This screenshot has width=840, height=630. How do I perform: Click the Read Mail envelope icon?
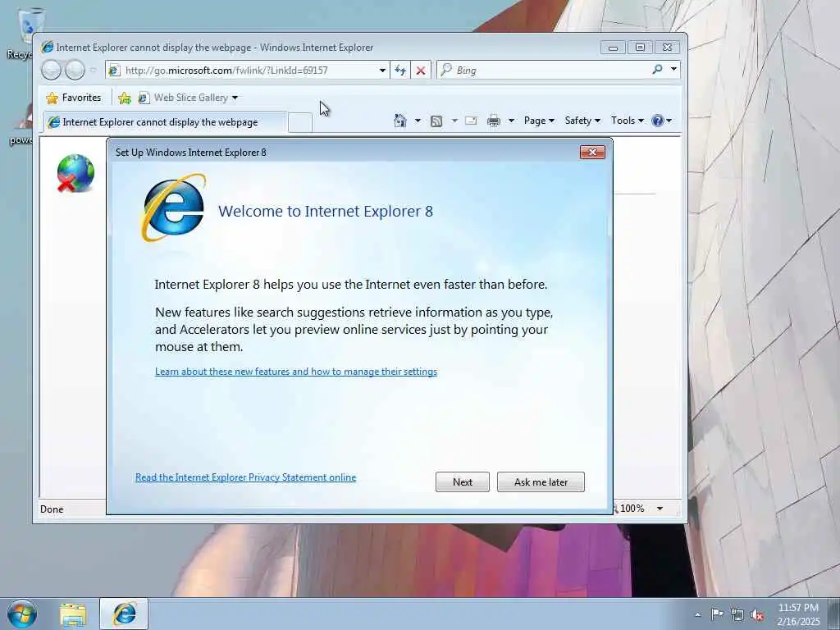coord(471,121)
